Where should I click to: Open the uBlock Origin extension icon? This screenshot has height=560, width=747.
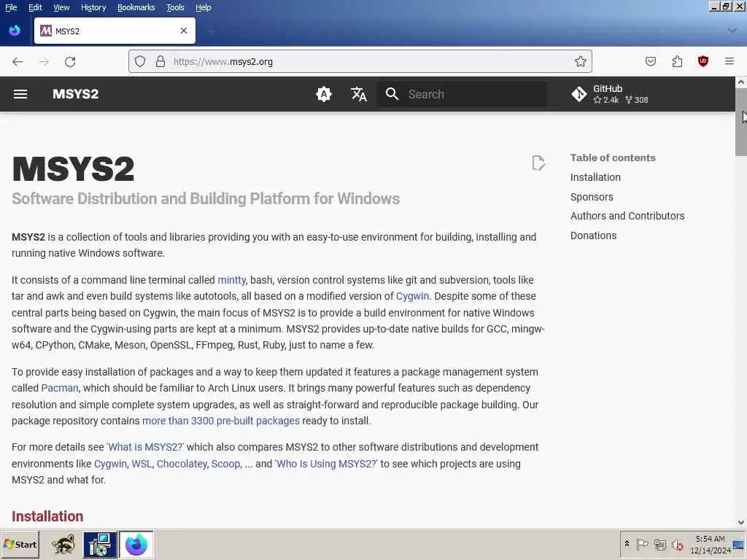pyautogui.click(x=703, y=61)
